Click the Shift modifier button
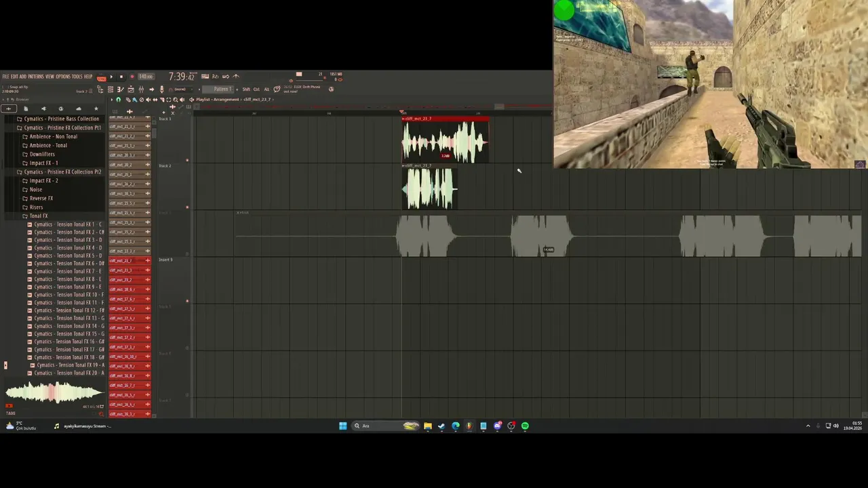 click(x=246, y=89)
